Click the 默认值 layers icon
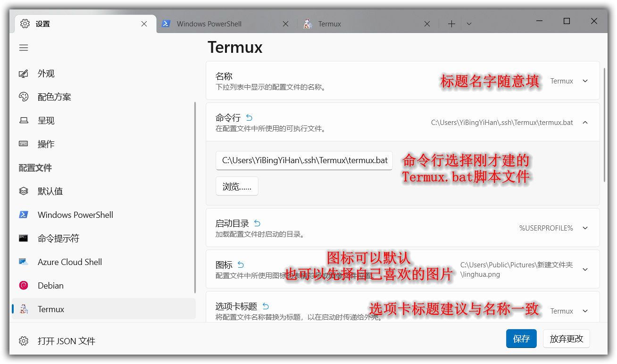Screen dimensions: 617x364 tap(24, 191)
